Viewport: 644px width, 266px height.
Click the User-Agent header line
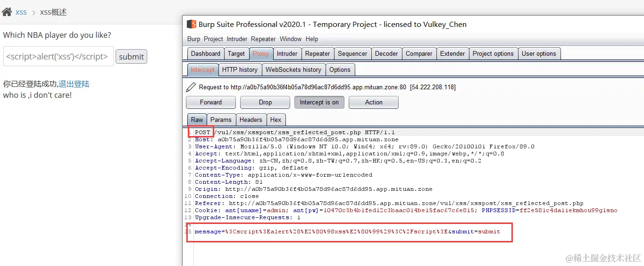365,147
